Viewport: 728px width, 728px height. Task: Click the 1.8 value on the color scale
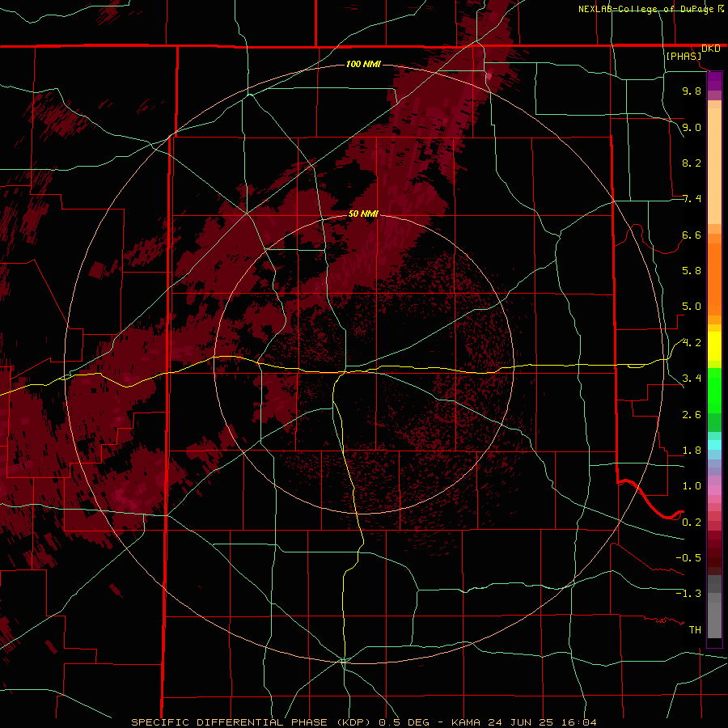[x=692, y=451]
